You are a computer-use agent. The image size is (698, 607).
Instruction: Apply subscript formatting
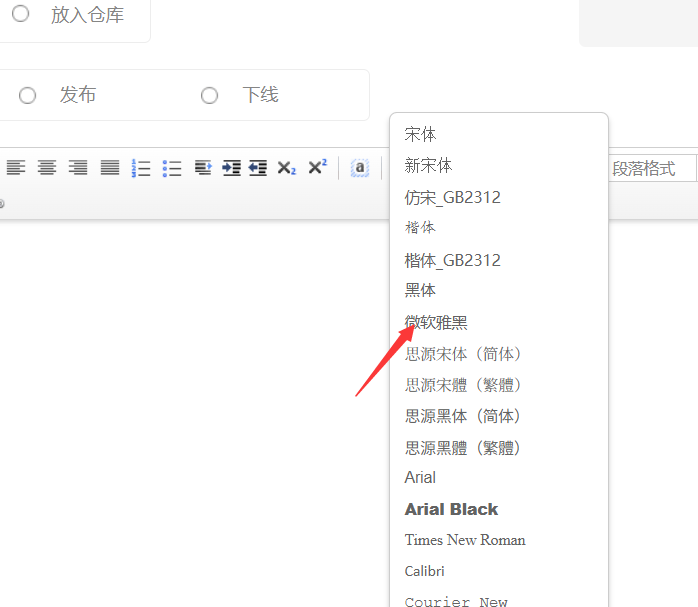[x=286, y=168]
